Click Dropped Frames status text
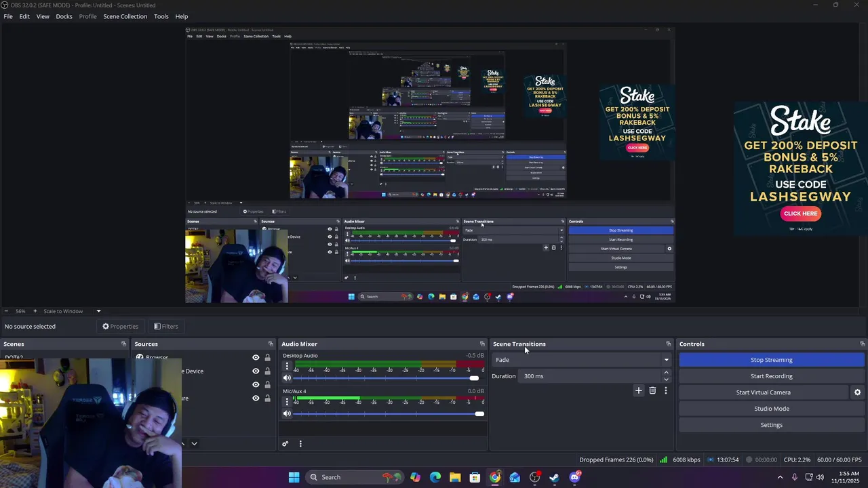 pos(616,460)
